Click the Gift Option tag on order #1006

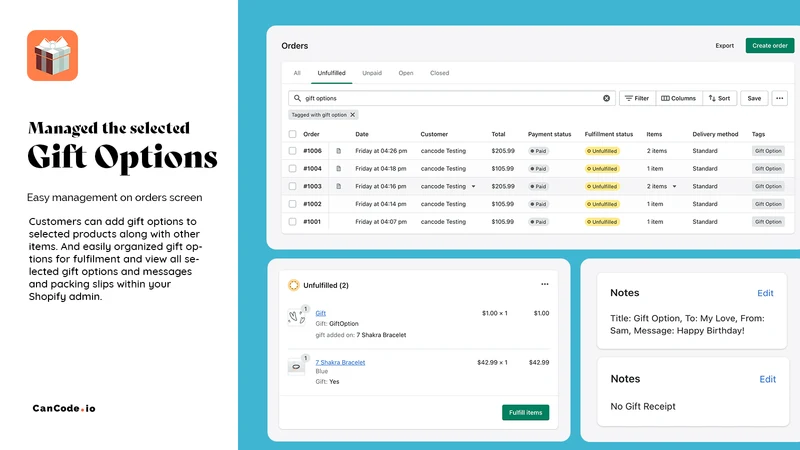(768, 151)
